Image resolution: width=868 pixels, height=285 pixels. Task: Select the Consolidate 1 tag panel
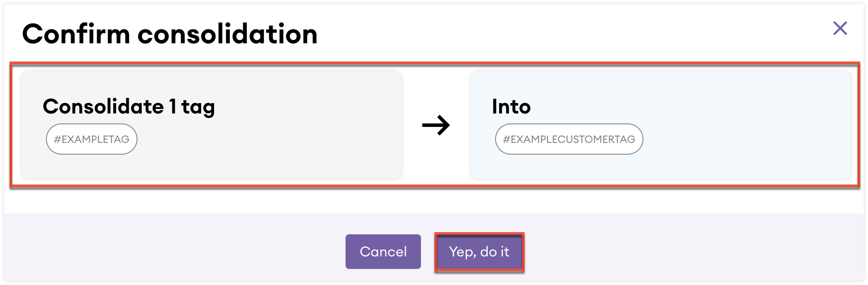click(x=212, y=126)
